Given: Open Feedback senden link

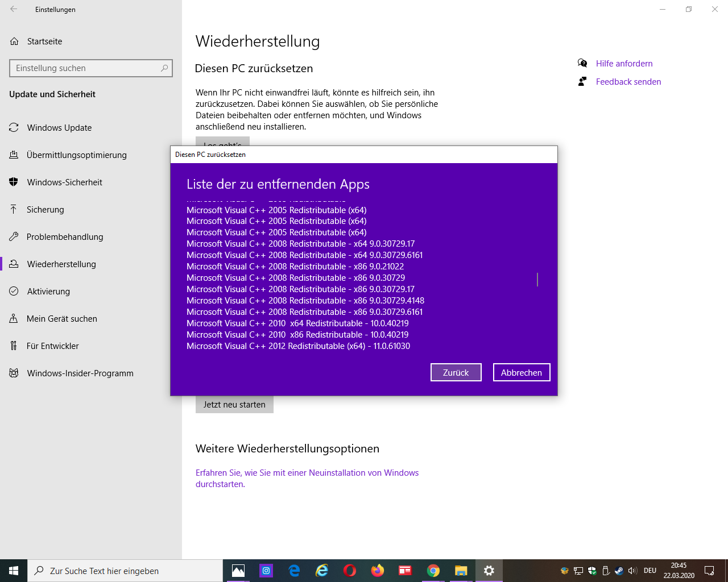Looking at the screenshot, I should pyautogui.click(x=628, y=82).
